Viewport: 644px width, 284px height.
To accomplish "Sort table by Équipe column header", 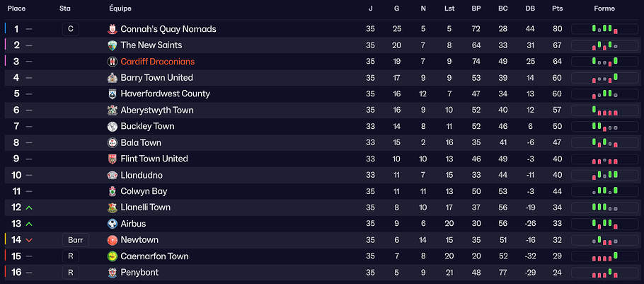I will (x=119, y=8).
